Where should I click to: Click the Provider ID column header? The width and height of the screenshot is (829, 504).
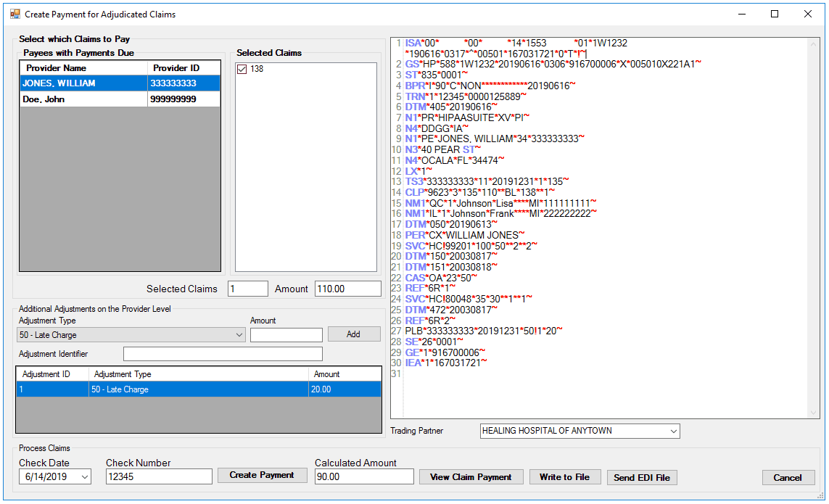tap(183, 67)
